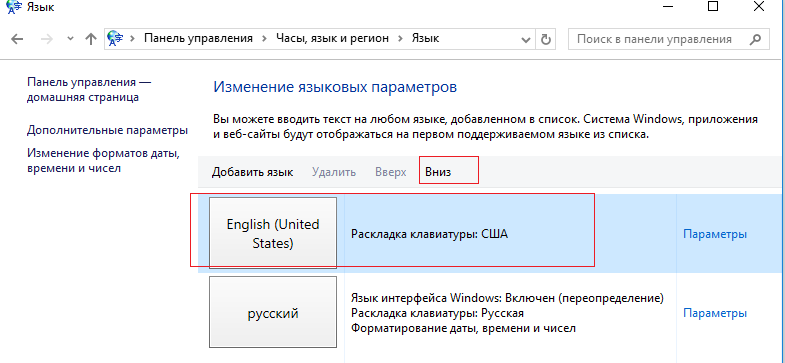Click the language icon in address bar
Screen dimensions: 785x363
(x=115, y=39)
